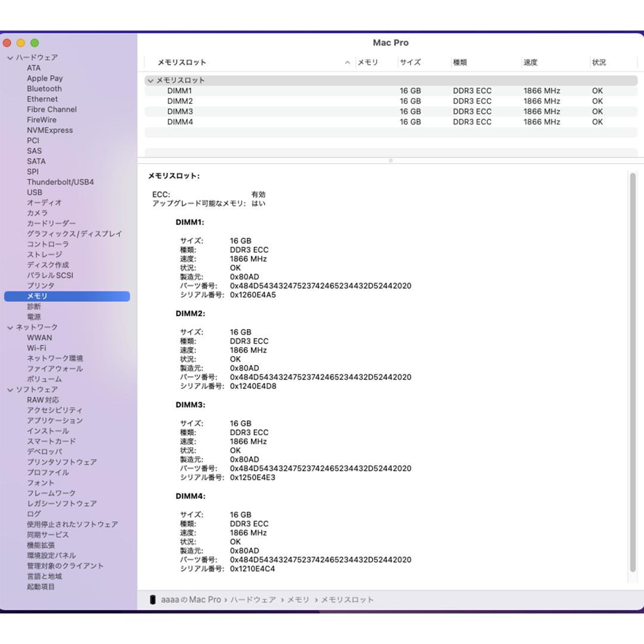The width and height of the screenshot is (644, 644).
Task: Select Ethernet in the sidebar
Action: click(x=42, y=99)
